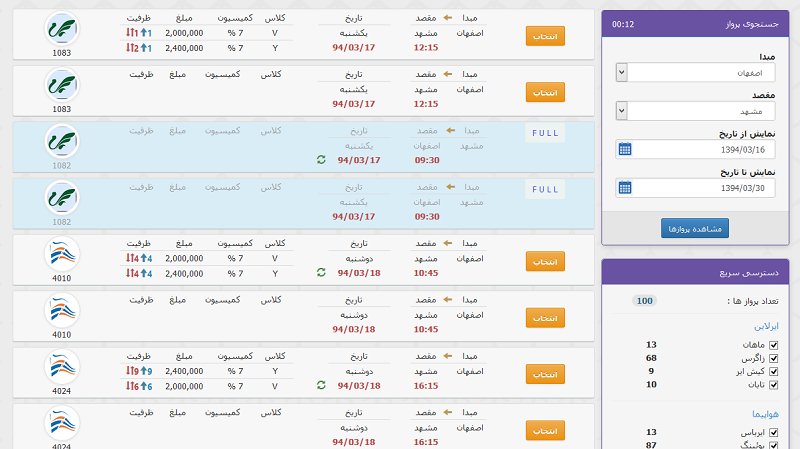
Task: Open the مبدا origin dropdown showing اصفهان
Action: click(x=695, y=72)
